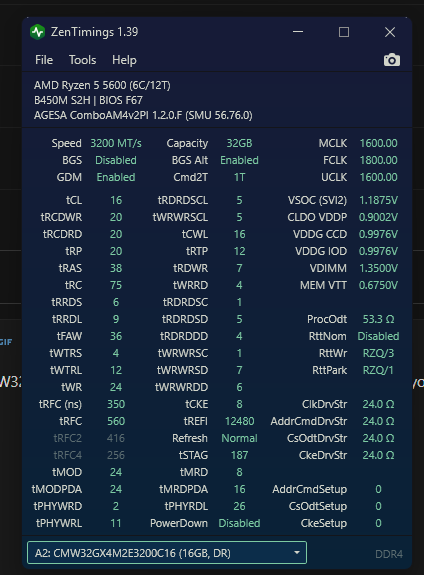This screenshot has height=575, width=424.
Task: Click the PowerDown Disabled value
Action: 240,523
